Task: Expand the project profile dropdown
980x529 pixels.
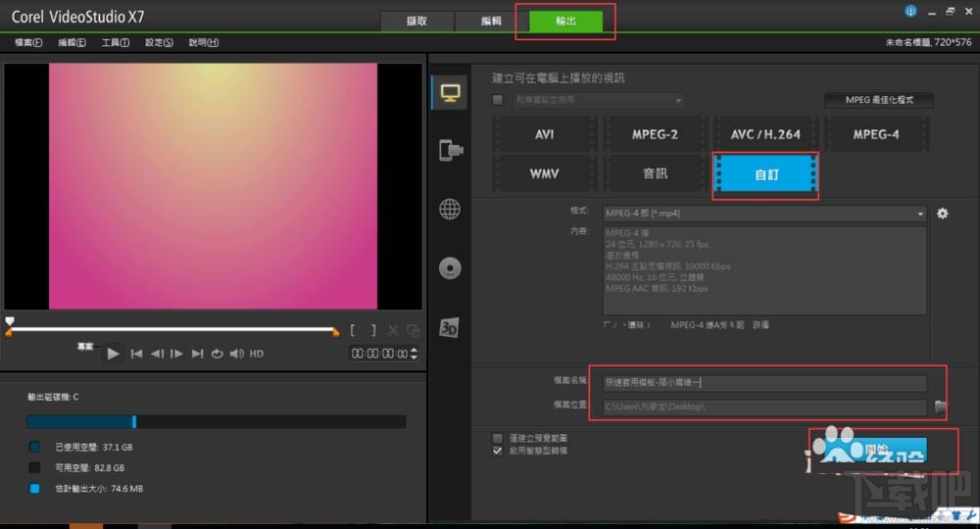Action: [599, 100]
